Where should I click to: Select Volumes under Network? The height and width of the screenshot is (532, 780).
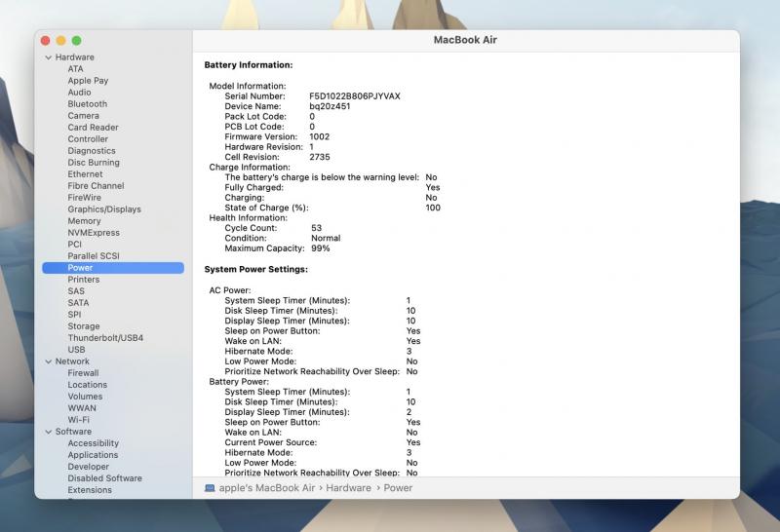[85, 397]
